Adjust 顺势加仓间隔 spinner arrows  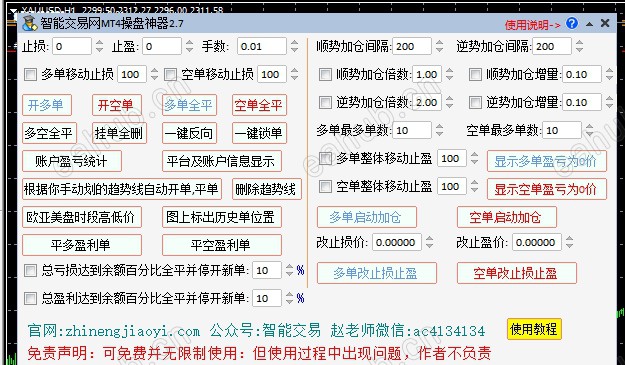click(x=439, y=46)
